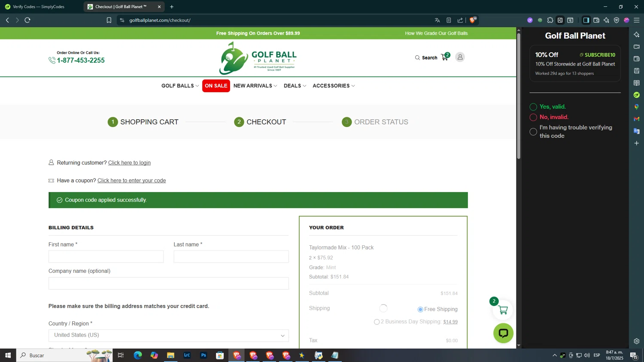The width and height of the screenshot is (644, 362).
Task: Open the cart icon in the site header
Action: [x=445, y=57]
